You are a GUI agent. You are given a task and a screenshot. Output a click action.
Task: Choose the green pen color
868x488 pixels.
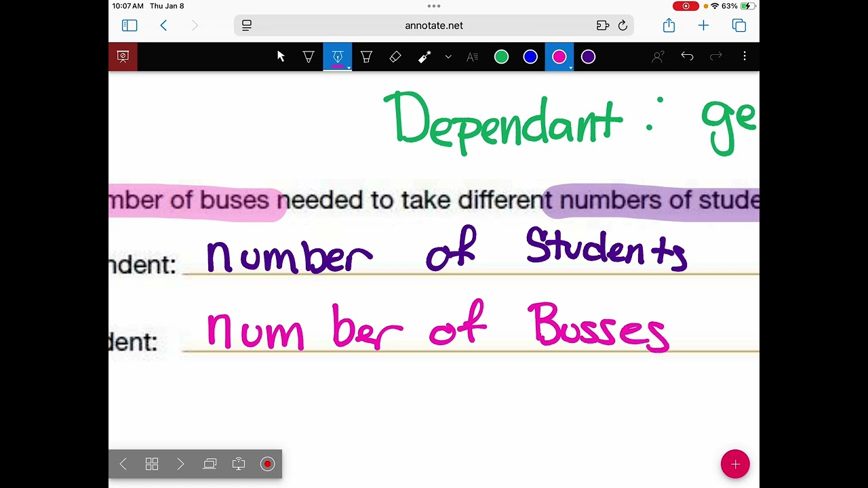[x=501, y=57]
